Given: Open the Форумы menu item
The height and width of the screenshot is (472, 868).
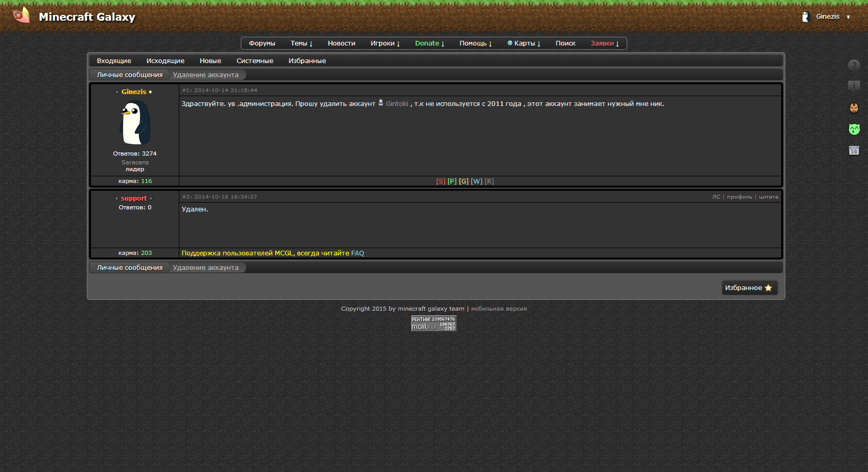Looking at the screenshot, I should pos(262,43).
